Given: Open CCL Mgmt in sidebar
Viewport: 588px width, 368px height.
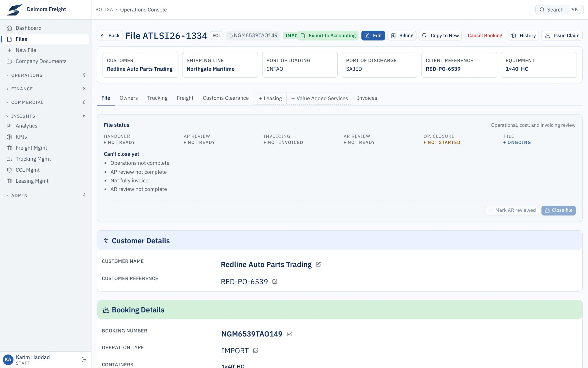Looking at the screenshot, I should [45, 170].
